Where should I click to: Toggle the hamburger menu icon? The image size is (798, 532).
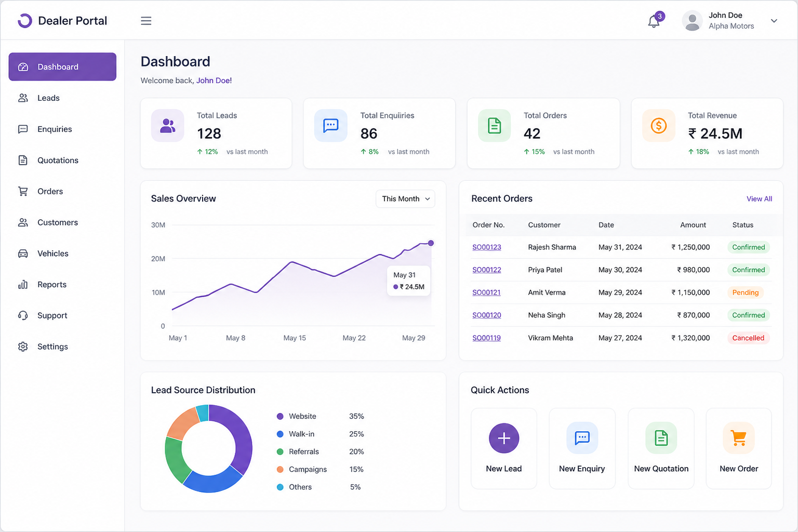click(x=146, y=21)
